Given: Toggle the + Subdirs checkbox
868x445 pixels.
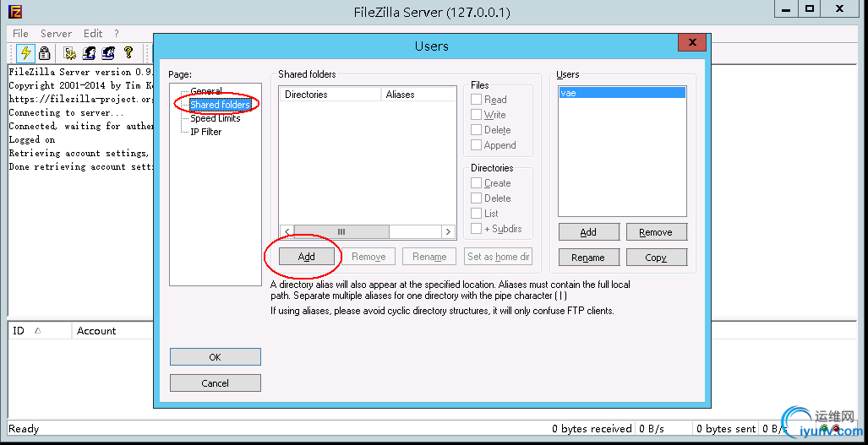Looking at the screenshot, I should tap(476, 228).
